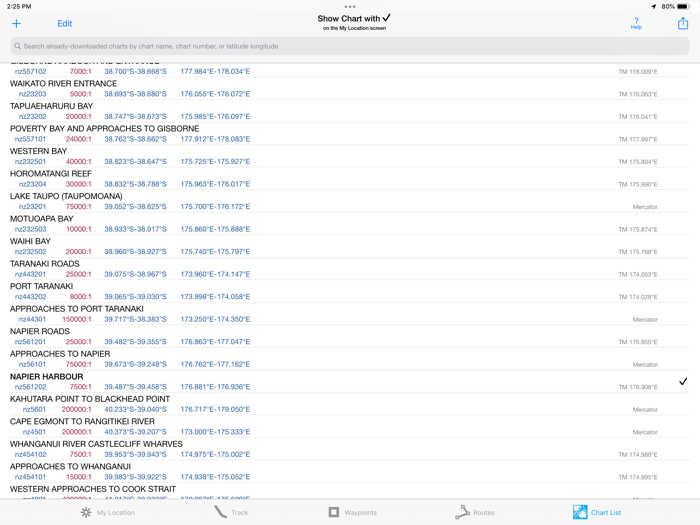Click Mercator label on Lake Taupo row
This screenshot has width=700, height=525.
[x=645, y=207]
